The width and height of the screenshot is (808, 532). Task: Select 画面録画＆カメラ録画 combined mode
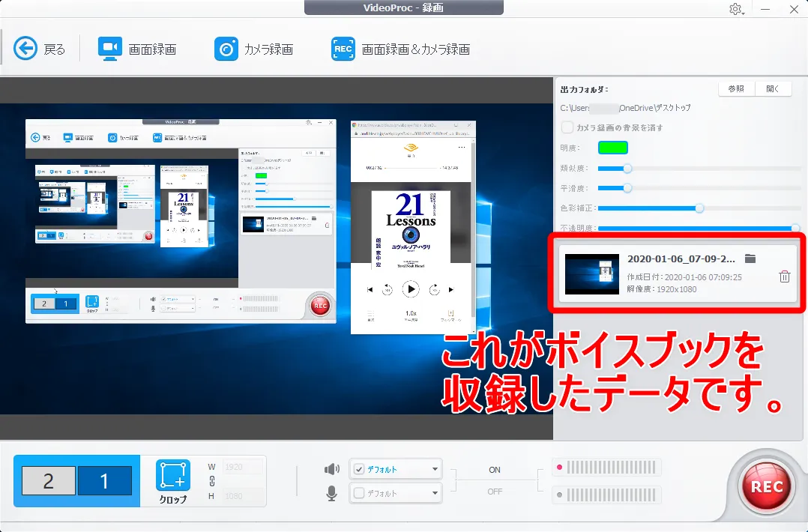[400, 49]
